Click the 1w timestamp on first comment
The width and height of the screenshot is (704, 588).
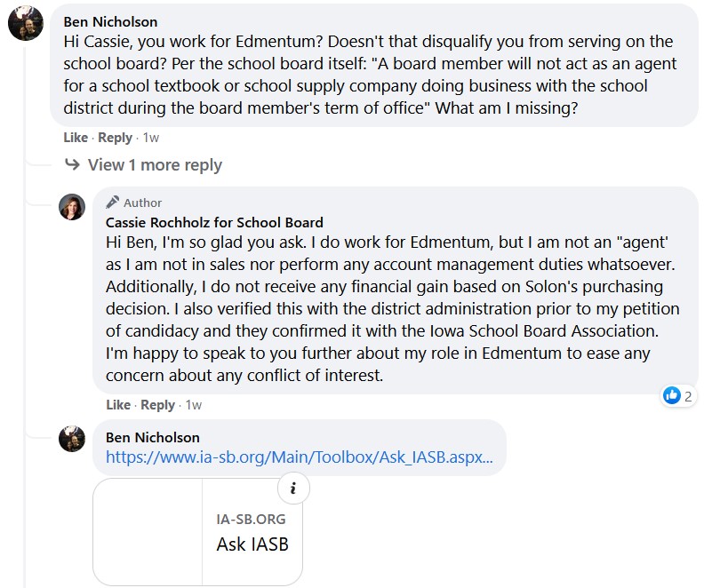(151, 138)
